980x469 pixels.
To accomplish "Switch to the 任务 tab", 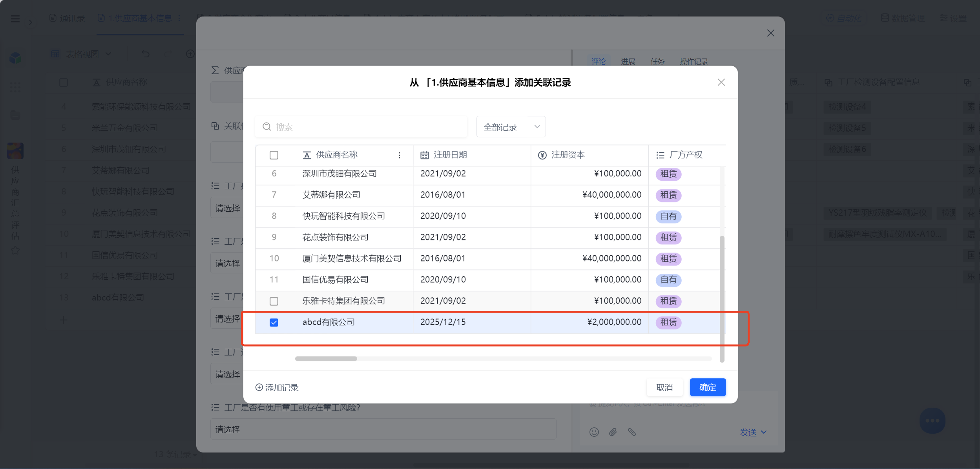I will (x=657, y=62).
